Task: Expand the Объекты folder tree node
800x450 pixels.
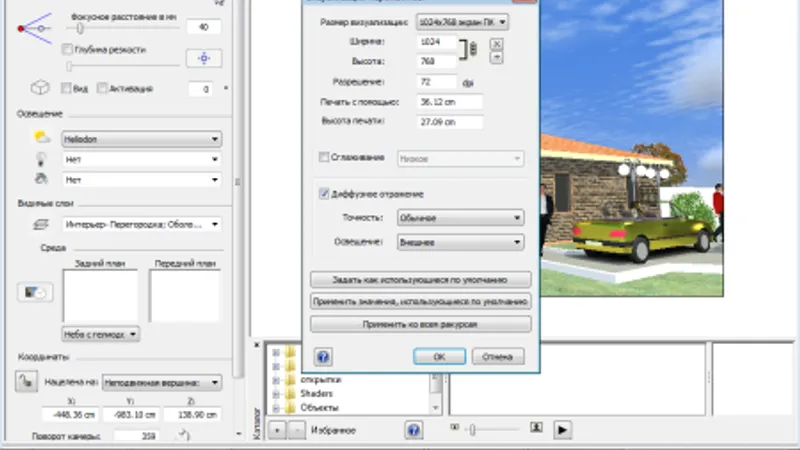Action: pyautogui.click(x=276, y=408)
